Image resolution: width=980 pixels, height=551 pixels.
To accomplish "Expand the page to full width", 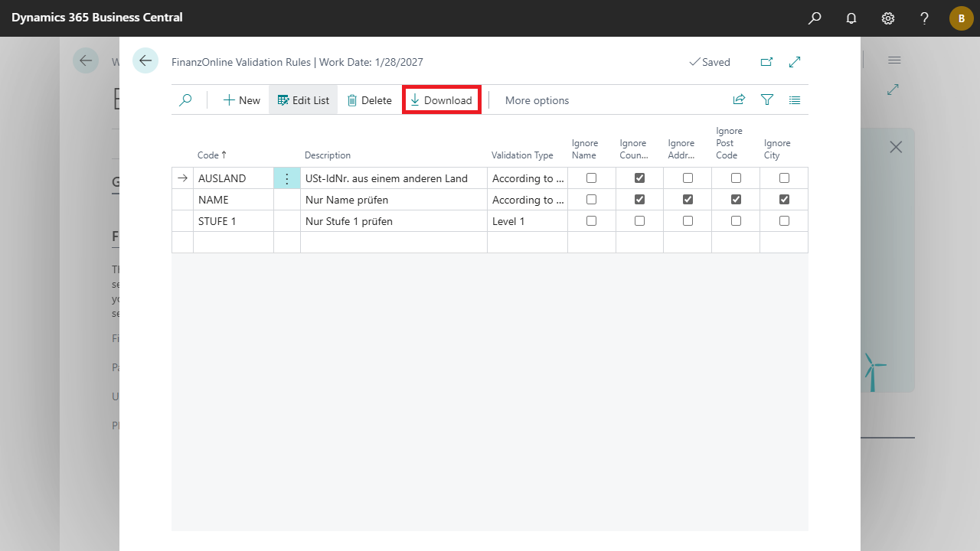I will pyautogui.click(x=795, y=62).
